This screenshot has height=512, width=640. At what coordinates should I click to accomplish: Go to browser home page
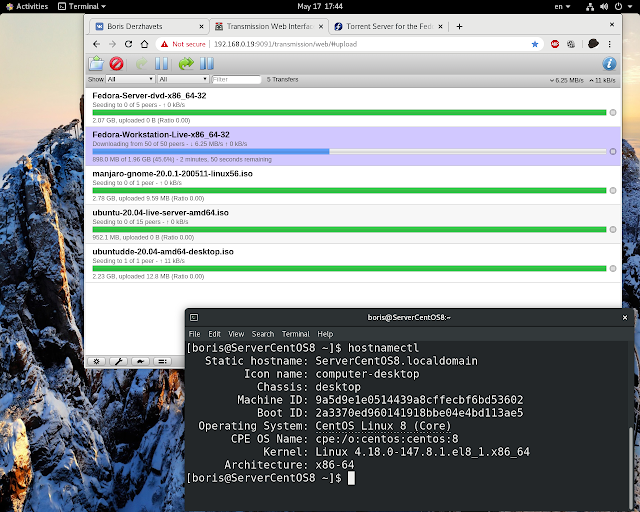click(x=144, y=44)
